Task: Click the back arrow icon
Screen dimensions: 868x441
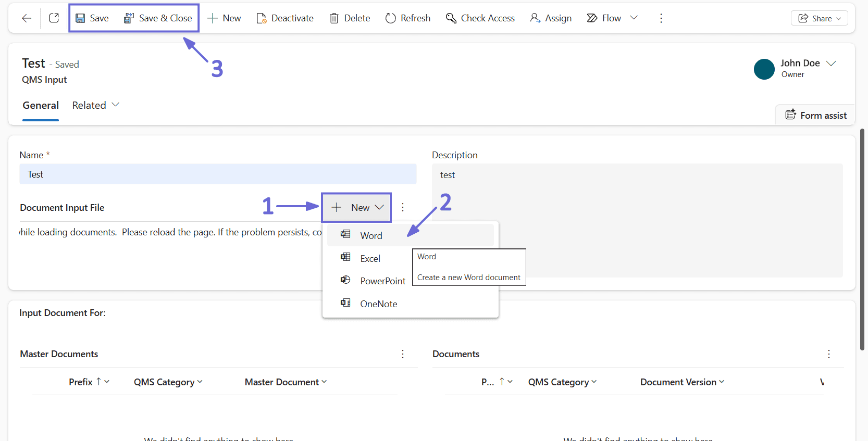Action: 27,18
